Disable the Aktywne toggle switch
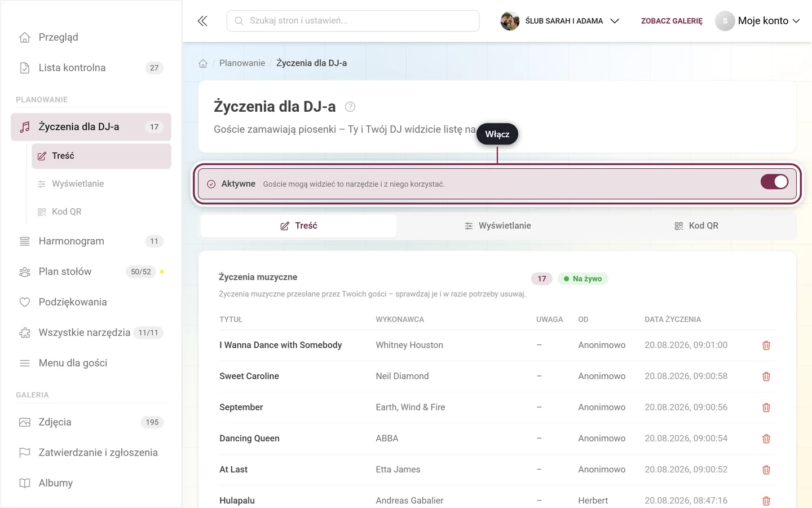Viewport: 812px width, 508px height. click(x=774, y=182)
